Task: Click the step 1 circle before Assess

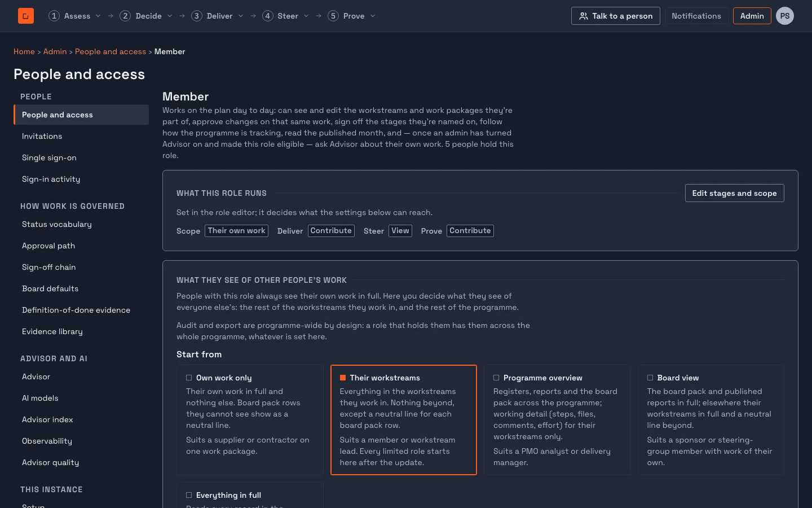Action: click(54, 16)
